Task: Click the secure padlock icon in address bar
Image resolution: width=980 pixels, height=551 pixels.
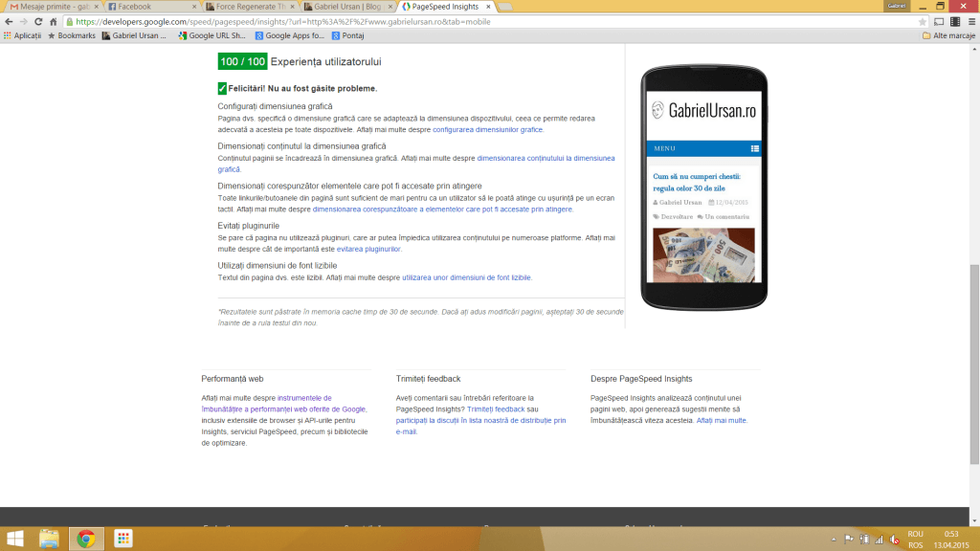Action: coord(69,21)
